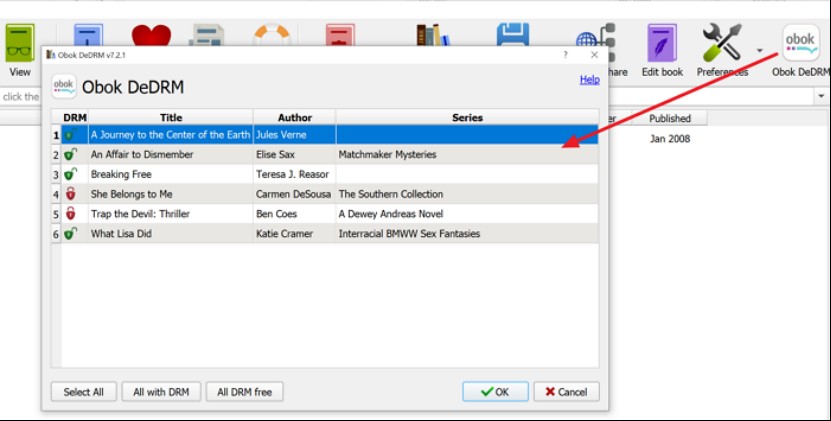831x421 pixels.
Task: Click the red heart donate icon
Action: coord(151,36)
